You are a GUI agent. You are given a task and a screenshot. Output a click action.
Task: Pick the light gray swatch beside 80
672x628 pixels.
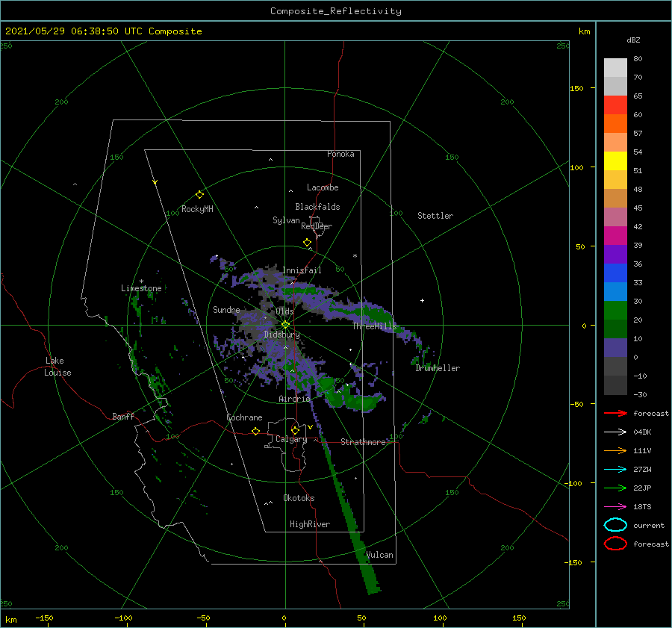click(x=615, y=68)
